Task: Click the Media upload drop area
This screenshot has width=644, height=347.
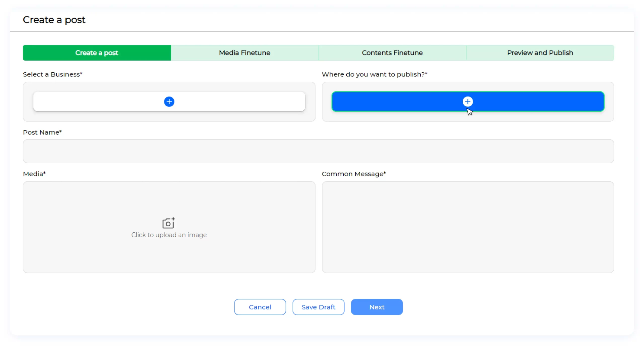Action: pos(169,254)
